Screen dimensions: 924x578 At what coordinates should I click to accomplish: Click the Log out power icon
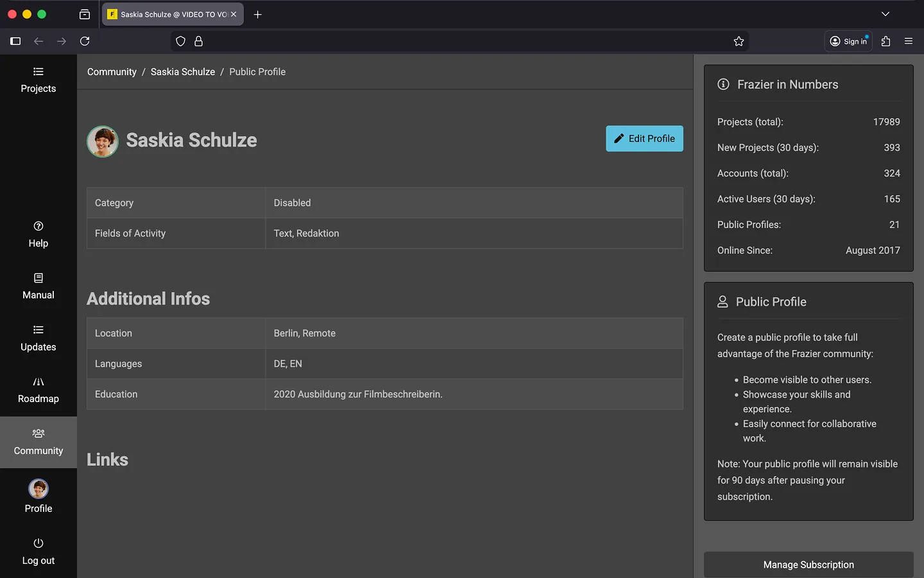pyautogui.click(x=38, y=543)
